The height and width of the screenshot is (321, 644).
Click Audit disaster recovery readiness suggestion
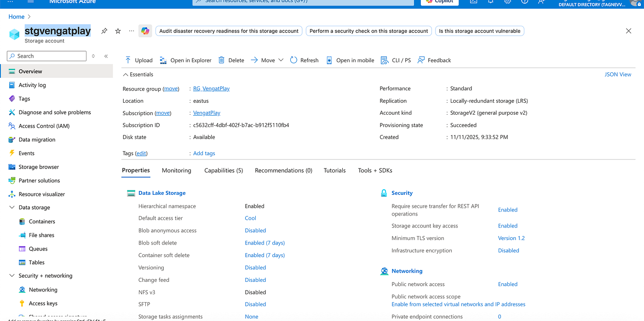coord(229,31)
